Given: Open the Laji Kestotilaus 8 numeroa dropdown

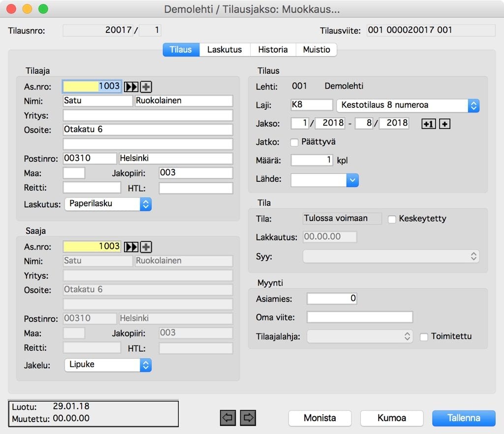Looking at the screenshot, I should (x=408, y=105).
